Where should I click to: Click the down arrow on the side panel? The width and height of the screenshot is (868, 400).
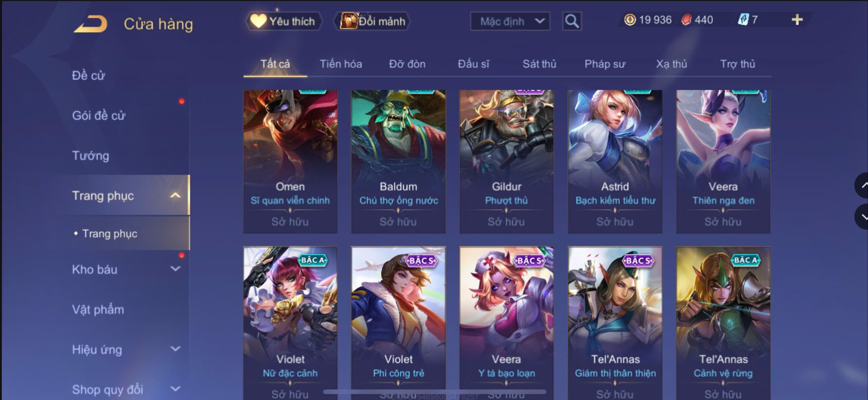click(862, 217)
